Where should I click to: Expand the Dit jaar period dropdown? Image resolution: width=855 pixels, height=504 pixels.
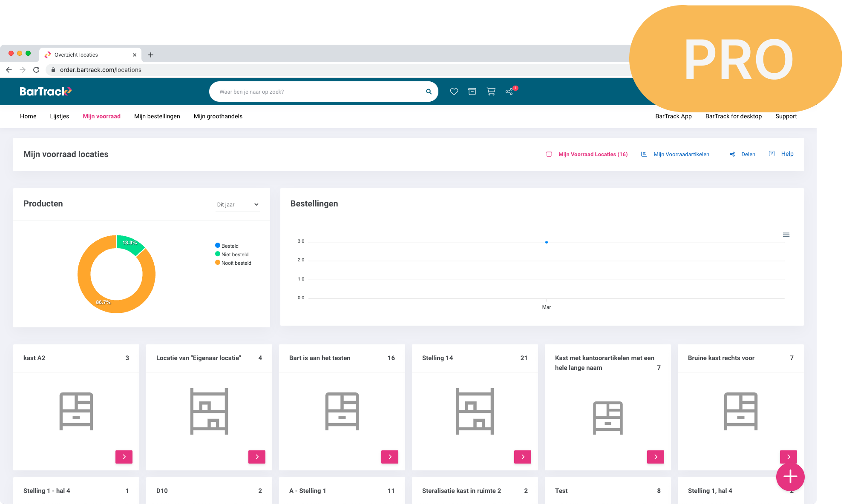[238, 205]
